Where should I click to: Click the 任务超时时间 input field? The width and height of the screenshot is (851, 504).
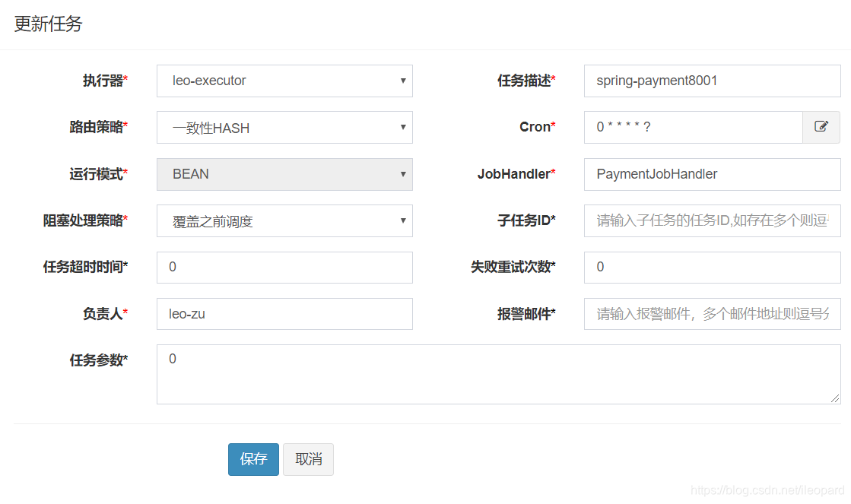(284, 268)
